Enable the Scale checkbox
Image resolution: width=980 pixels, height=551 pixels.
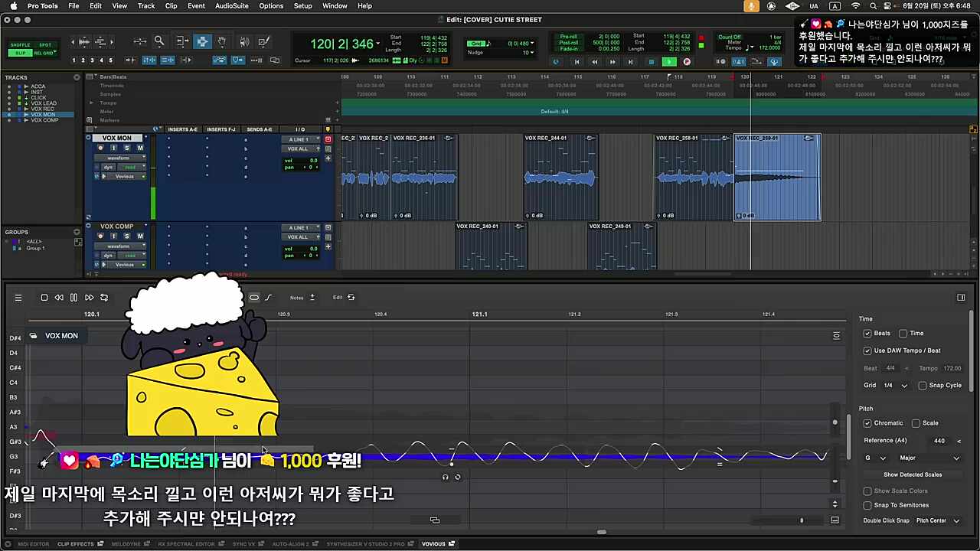(x=916, y=423)
